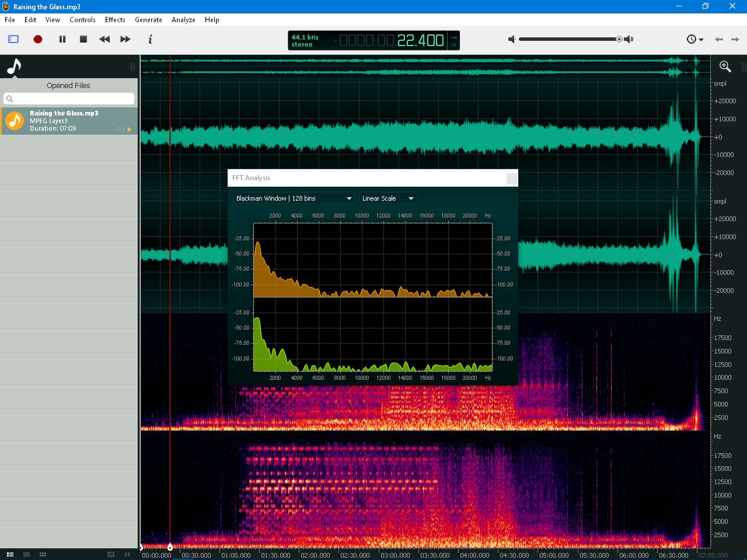Switch file list to grid view
This screenshot has width=747, height=560.
tap(43, 554)
